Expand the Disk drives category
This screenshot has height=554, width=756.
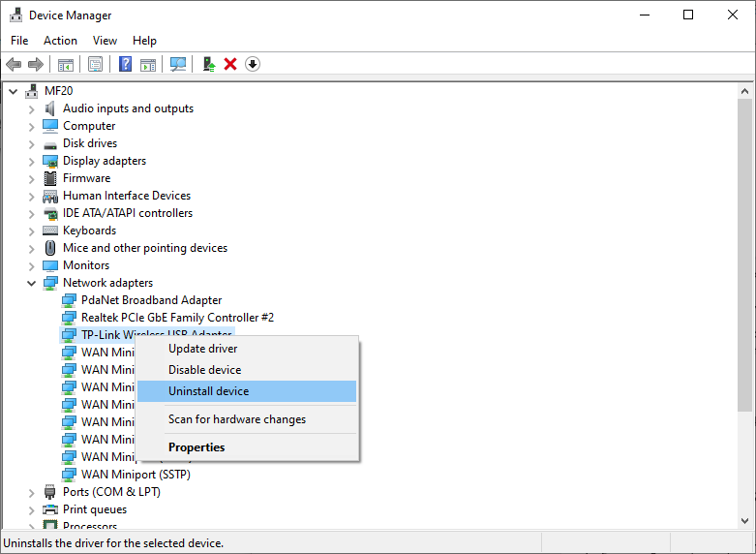point(31,144)
